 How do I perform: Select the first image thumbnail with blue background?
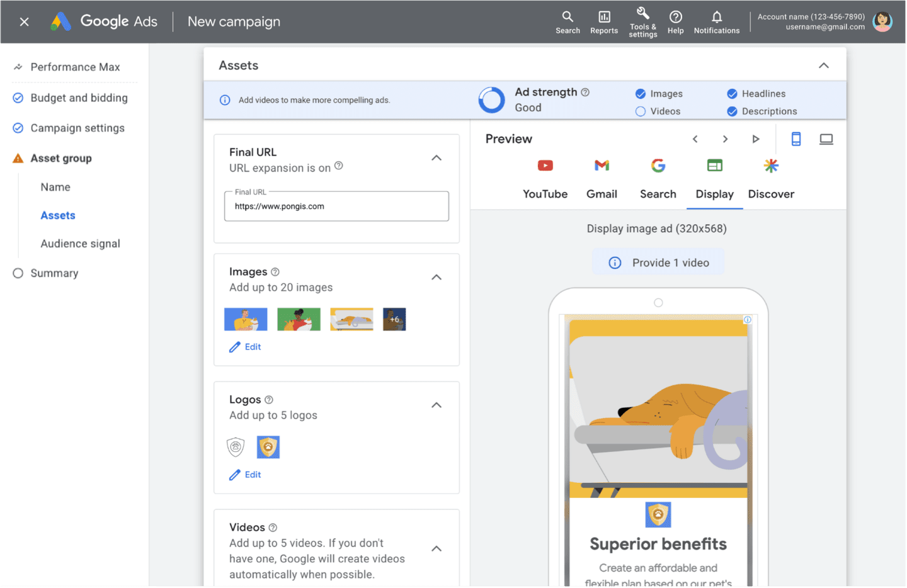246,319
